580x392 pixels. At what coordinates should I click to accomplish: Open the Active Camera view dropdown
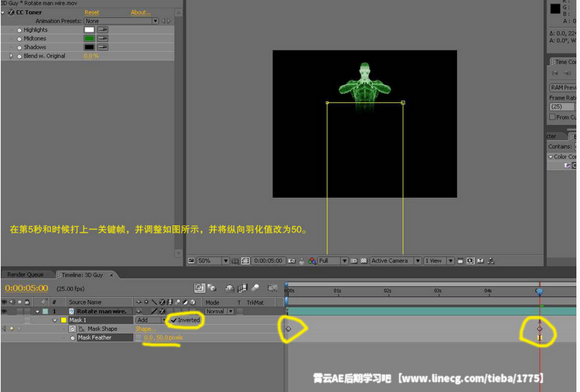pyautogui.click(x=394, y=261)
